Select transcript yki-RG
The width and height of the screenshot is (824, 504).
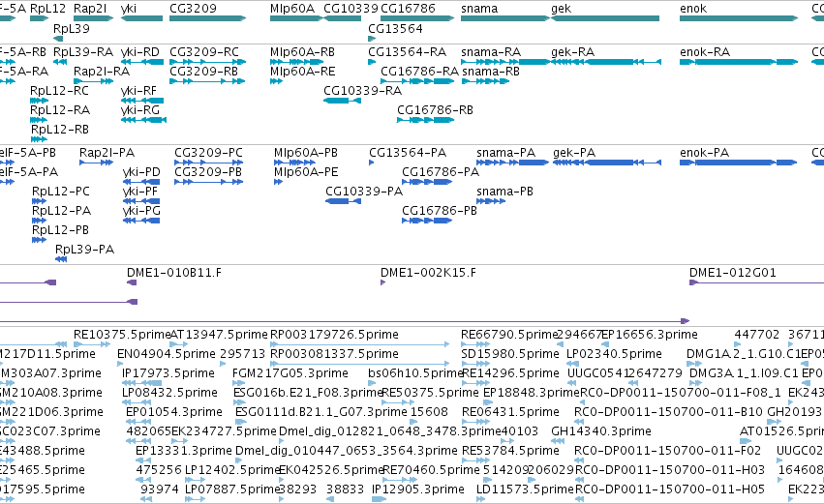click(139, 110)
